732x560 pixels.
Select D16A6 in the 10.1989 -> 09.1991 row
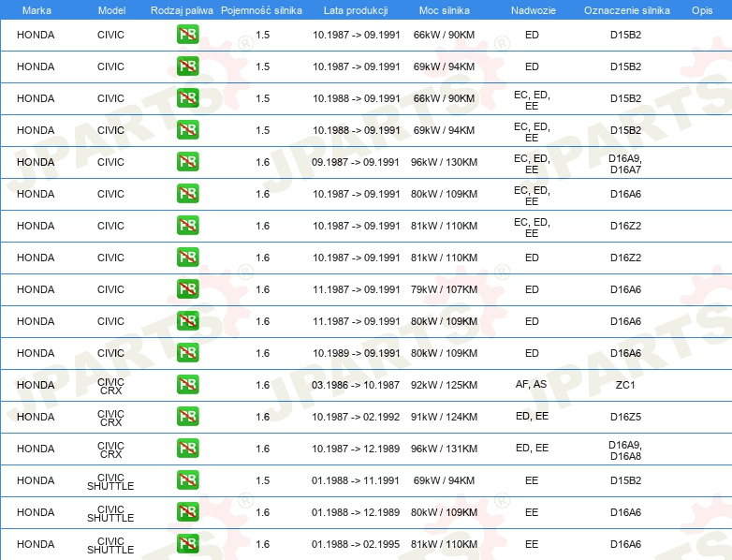point(625,353)
